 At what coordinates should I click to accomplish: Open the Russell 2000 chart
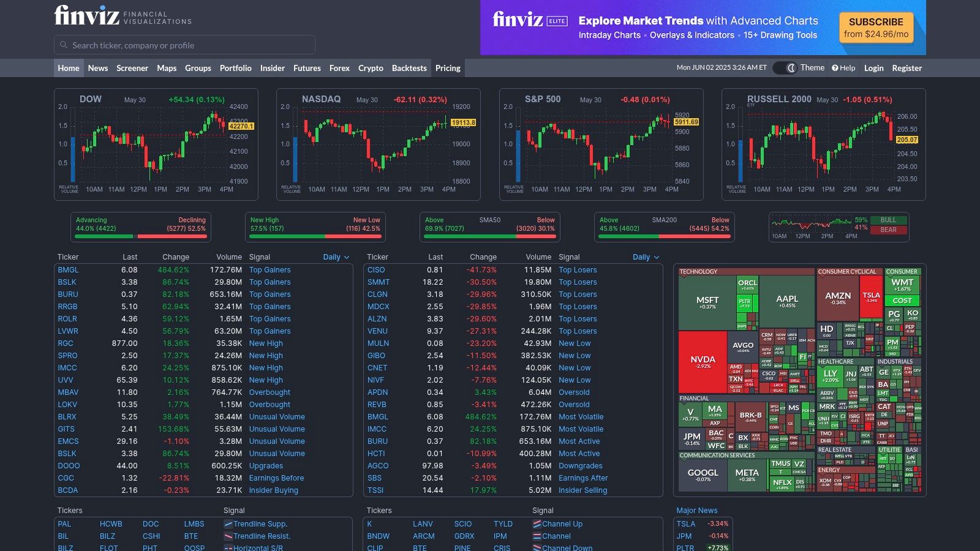[824, 144]
